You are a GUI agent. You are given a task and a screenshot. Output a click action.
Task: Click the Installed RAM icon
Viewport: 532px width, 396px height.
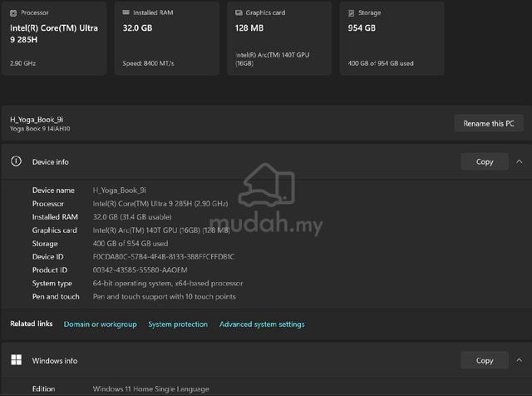(126, 12)
